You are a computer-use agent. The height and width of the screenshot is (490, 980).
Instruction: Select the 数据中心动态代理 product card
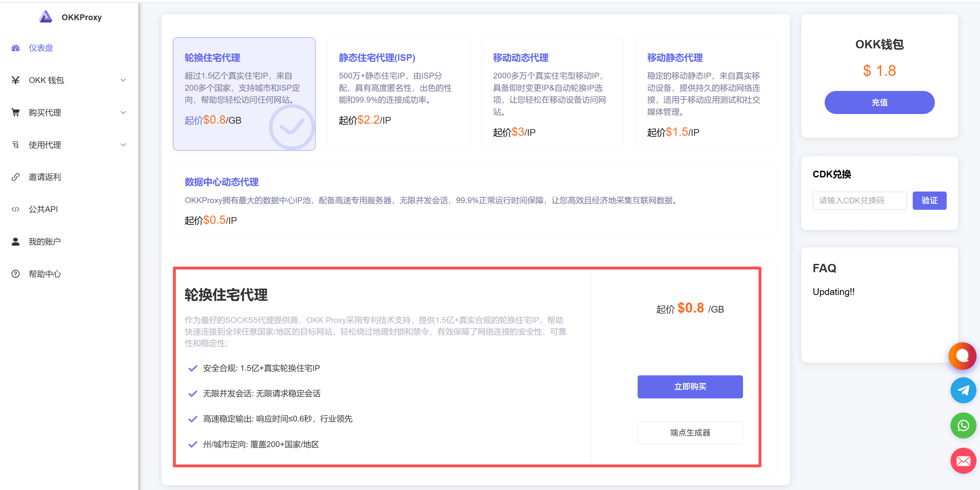(x=476, y=200)
